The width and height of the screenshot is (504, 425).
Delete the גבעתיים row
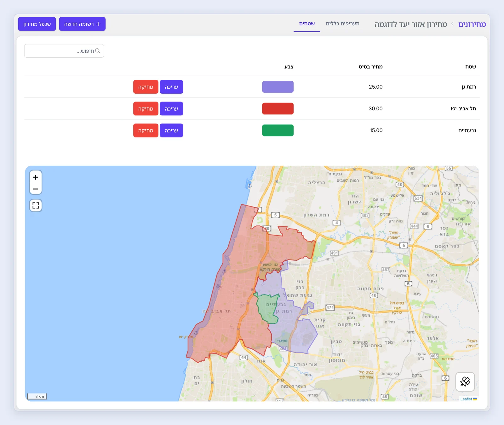pos(146,130)
